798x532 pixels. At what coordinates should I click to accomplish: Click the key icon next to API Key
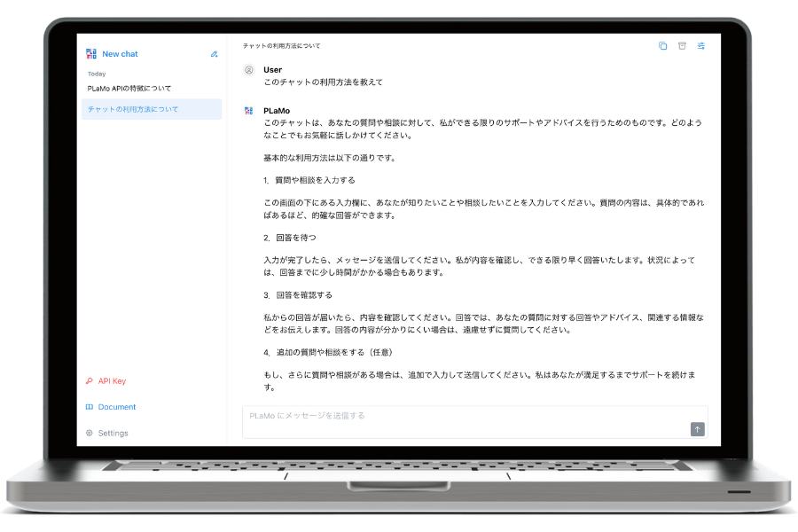coord(89,380)
